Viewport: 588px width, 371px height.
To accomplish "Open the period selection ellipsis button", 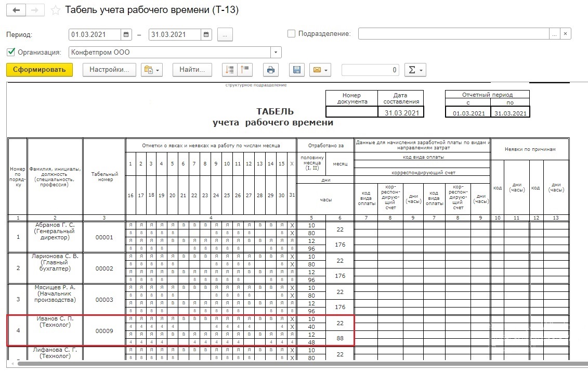I will coord(225,34).
